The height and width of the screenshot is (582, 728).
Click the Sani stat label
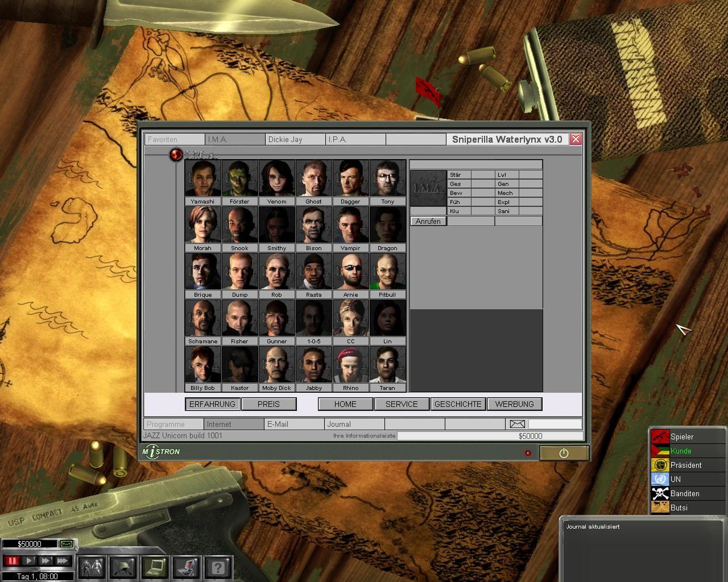(x=504, y=211)
